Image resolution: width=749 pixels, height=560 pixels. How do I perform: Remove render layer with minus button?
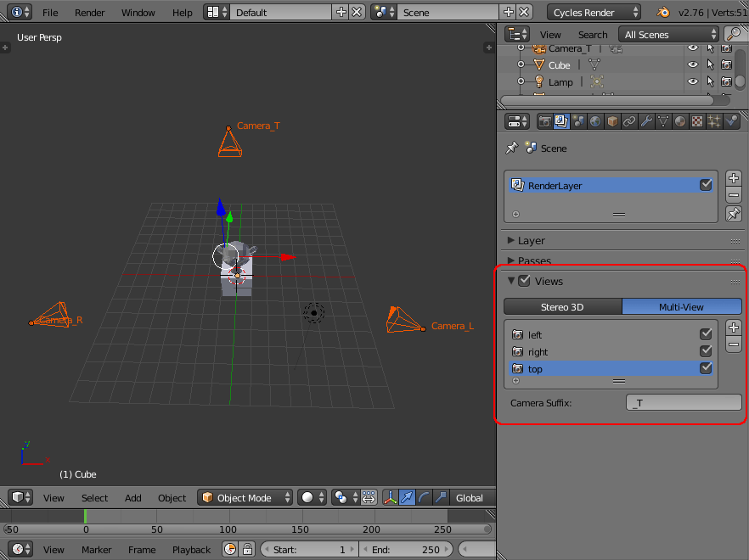(x=733, y=195)
